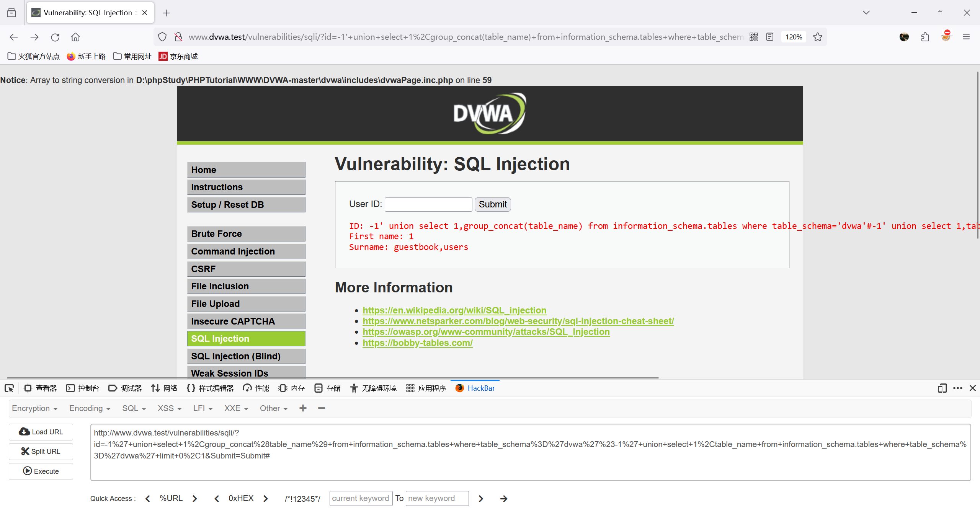Open the Setup / Reset DB menu item
This screenshot has height=522, width=980.
(246, 205)
